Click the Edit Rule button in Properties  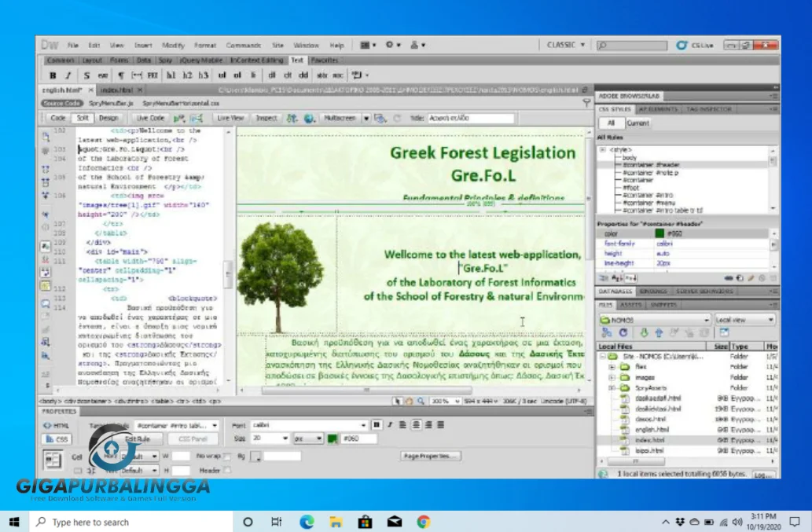[x=136, y=438]
